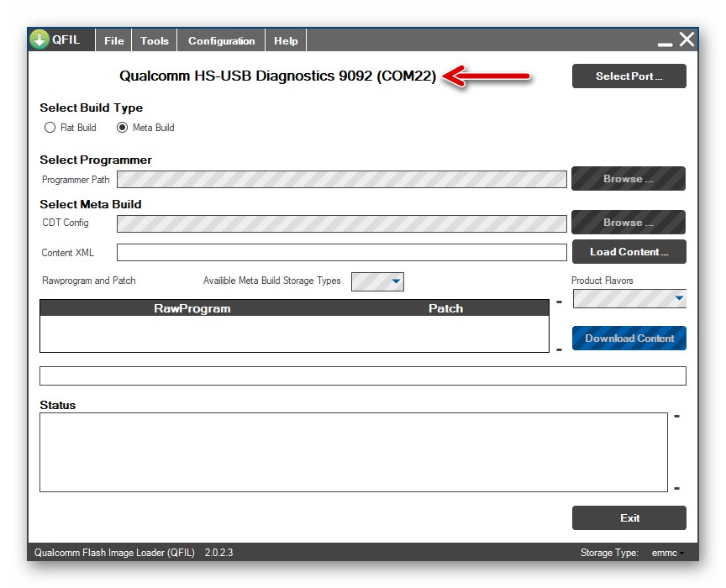
Task: Click the SelectPort button
Action: click(629, 76)
